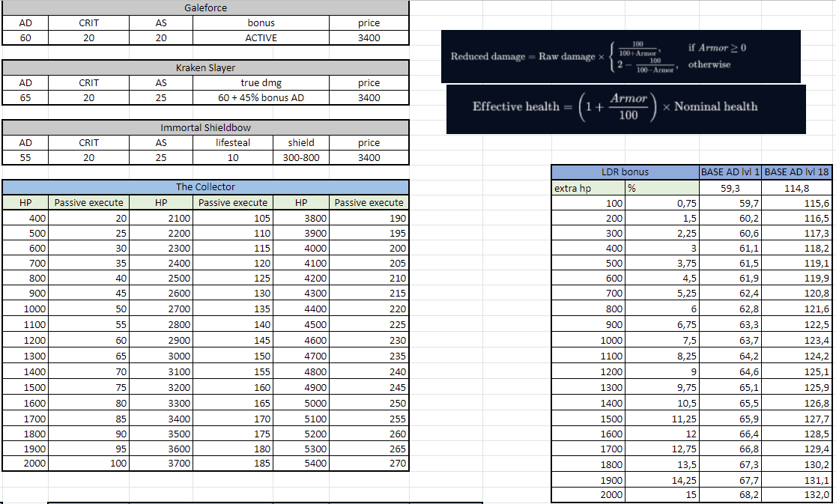Select the '%' column header cell

pos(662,188)
